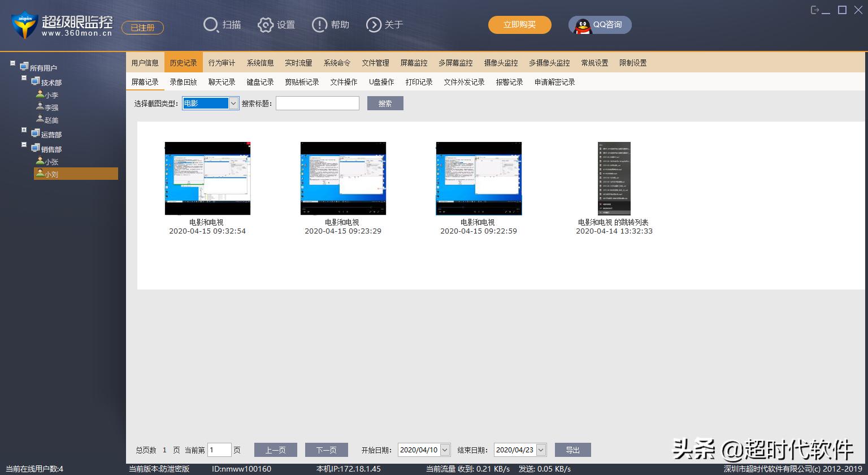Click the Help (帮助) exclamation icon
The width and height of the screenshot is (868, 475).
[319, 25]
